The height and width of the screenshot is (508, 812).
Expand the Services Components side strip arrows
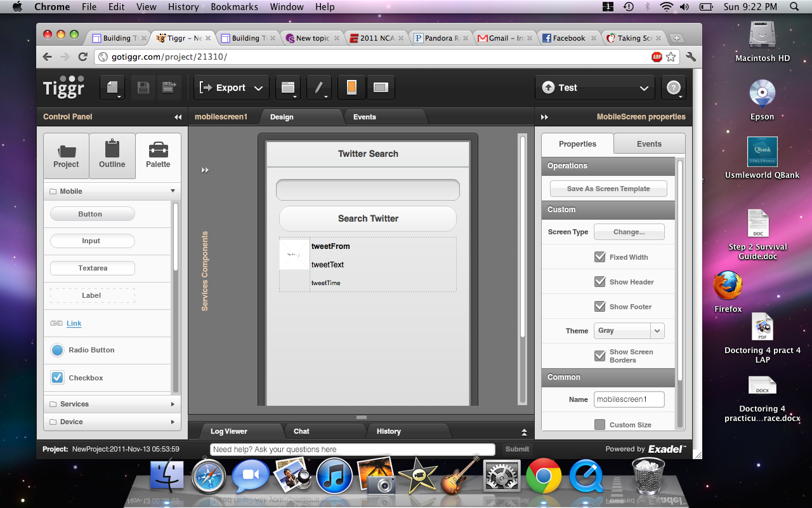pyautogui.click(x=205, y=170)
